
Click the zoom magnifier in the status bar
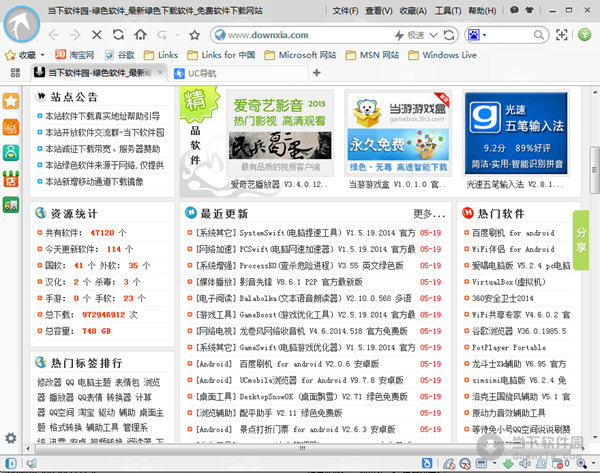coord(582,464)
